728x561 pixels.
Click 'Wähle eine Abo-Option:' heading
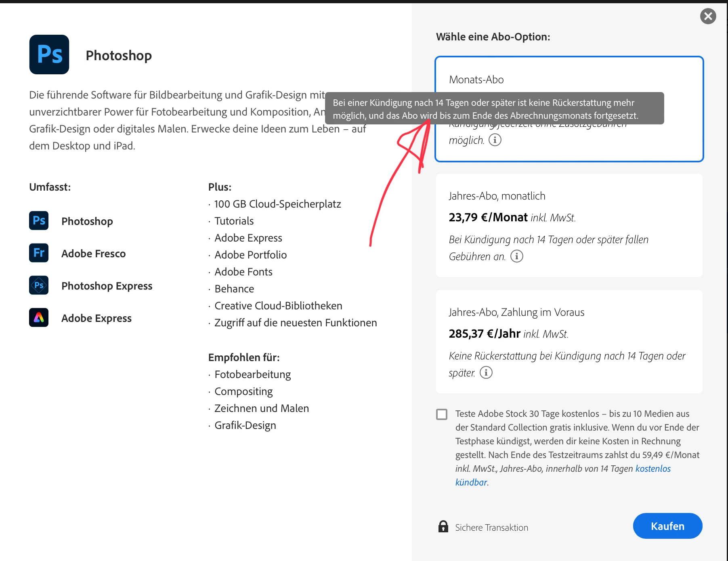coord(493,37)
